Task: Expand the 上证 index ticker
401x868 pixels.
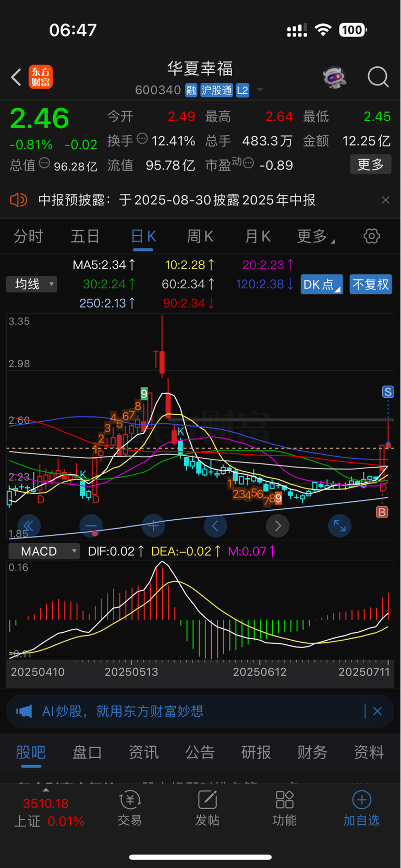Action: [x=46, y=790]
